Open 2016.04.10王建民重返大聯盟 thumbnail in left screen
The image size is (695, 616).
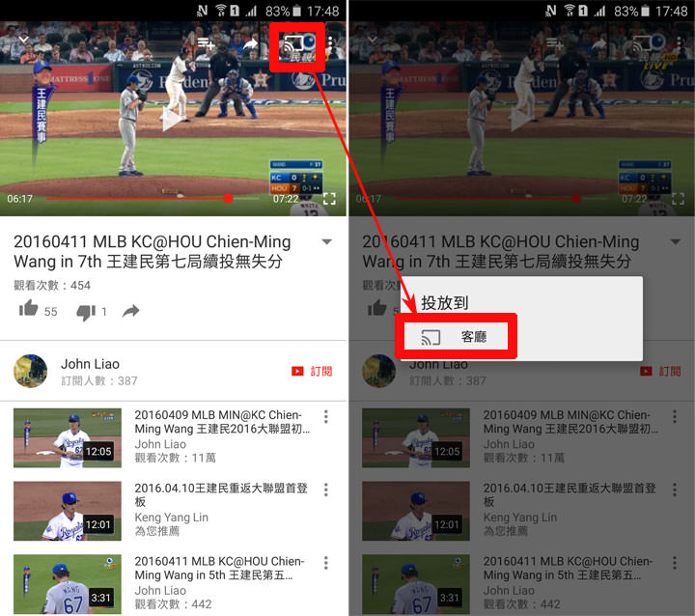tap(68, 511)
